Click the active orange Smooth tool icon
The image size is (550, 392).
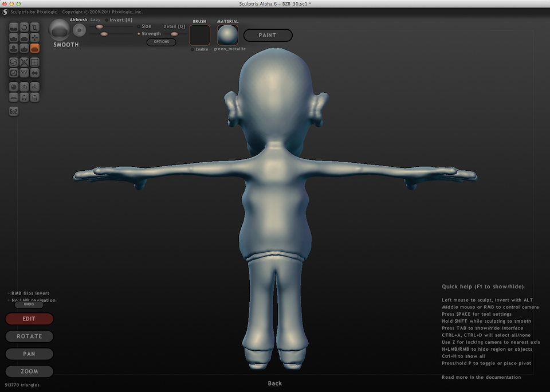click(34, 49)
